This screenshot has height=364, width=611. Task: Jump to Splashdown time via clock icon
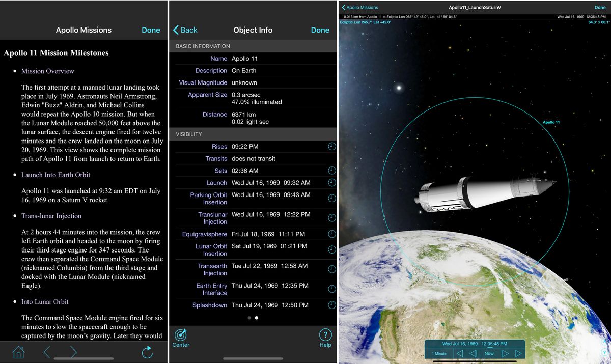(x=331, y=305)
